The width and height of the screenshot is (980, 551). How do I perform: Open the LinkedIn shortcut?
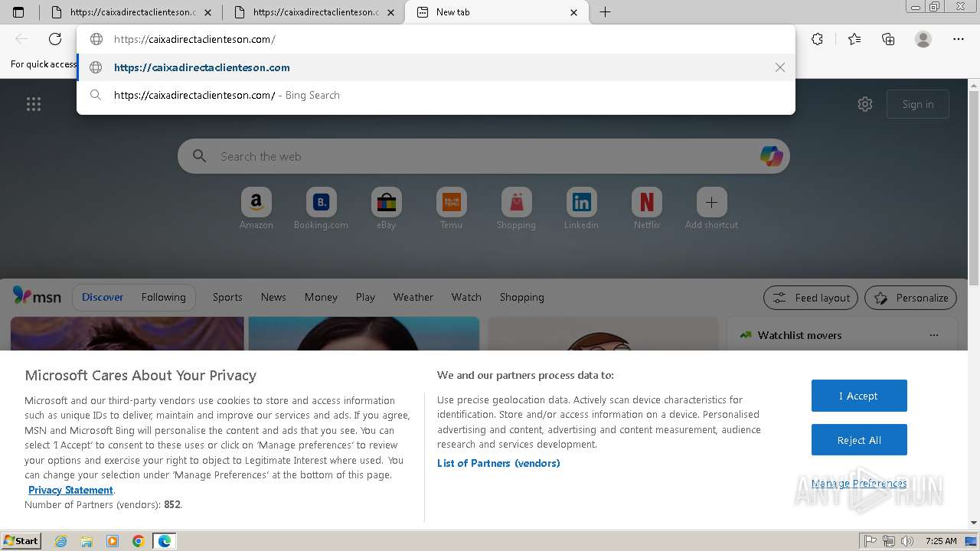582,209
